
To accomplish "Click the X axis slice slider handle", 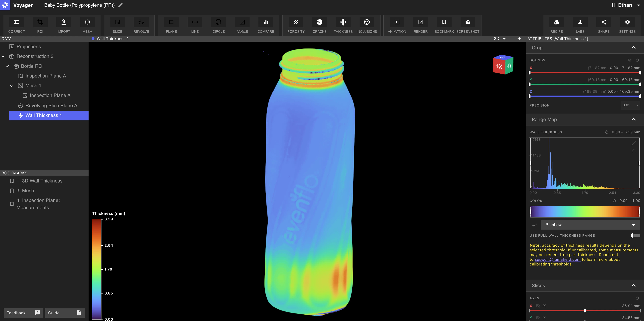I will [585, 310].
